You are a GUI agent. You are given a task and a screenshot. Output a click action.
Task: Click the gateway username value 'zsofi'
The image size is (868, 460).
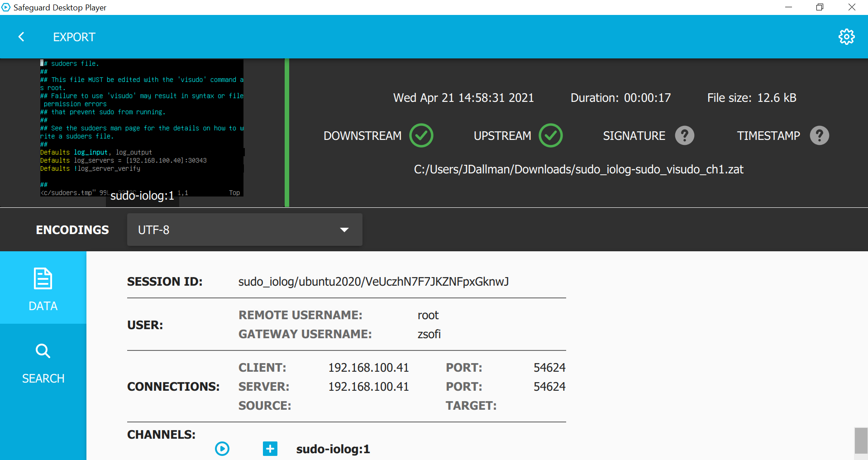coord(429,334)
